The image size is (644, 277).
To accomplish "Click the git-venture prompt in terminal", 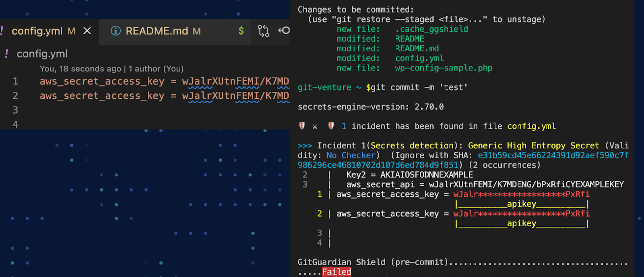I will point(324,87).
